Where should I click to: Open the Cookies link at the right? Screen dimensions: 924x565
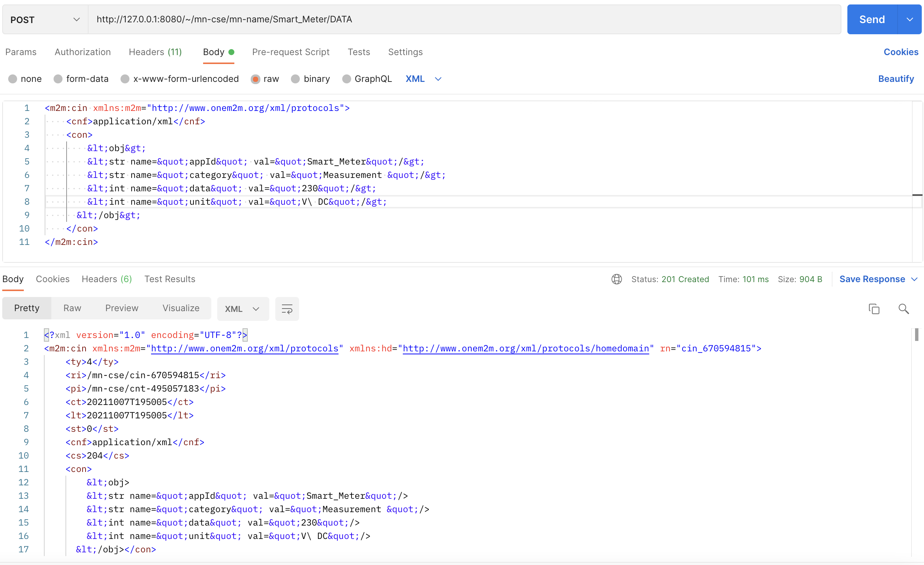901,52
